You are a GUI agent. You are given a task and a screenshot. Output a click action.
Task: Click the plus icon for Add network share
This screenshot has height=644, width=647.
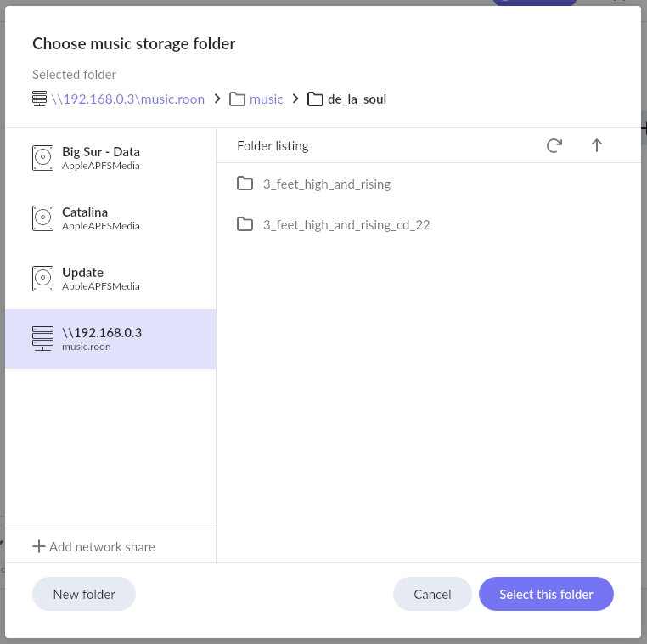click(x=39, y=546)
